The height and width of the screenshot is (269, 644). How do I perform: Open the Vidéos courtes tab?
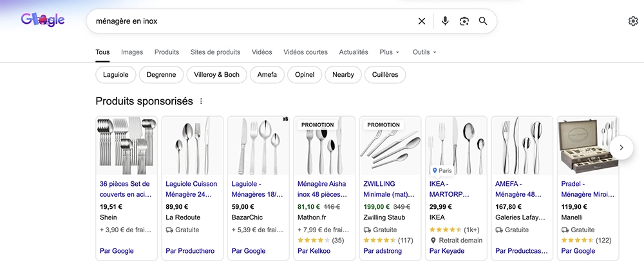coord(305,52)
